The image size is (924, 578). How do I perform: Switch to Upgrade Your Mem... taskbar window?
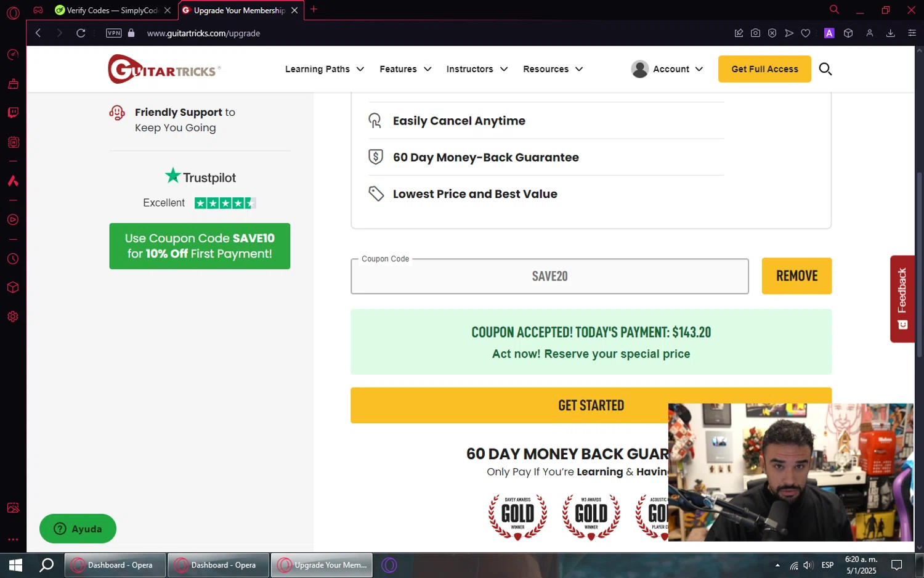click(x=322, y=565)
